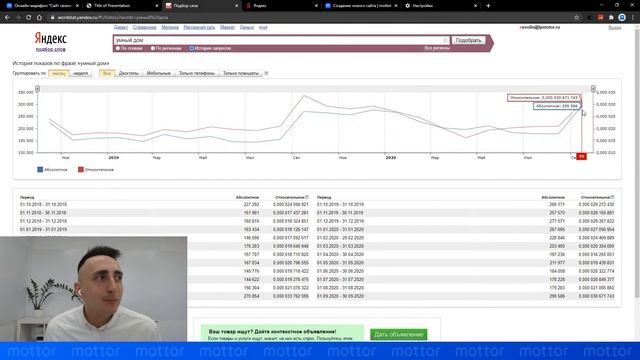Filter by Мобильные
The height and width of the screenshot is (360, 640).
coord(158,73)
